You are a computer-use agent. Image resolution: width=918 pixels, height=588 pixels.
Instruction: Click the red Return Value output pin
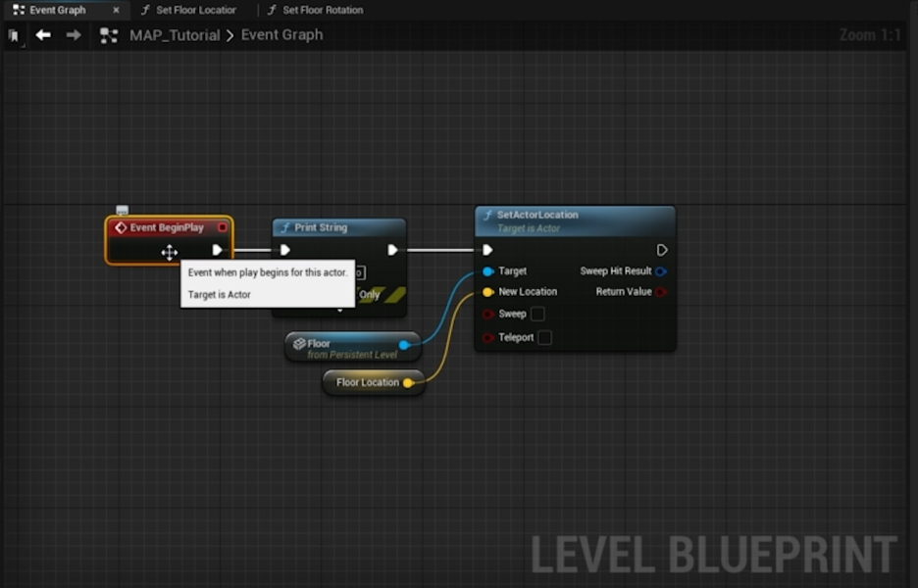[661, 292]
